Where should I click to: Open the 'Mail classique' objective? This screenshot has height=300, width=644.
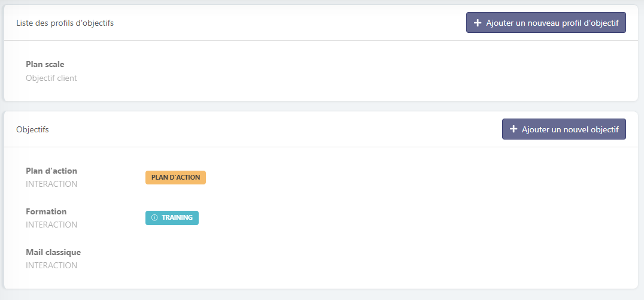[53, 252]
